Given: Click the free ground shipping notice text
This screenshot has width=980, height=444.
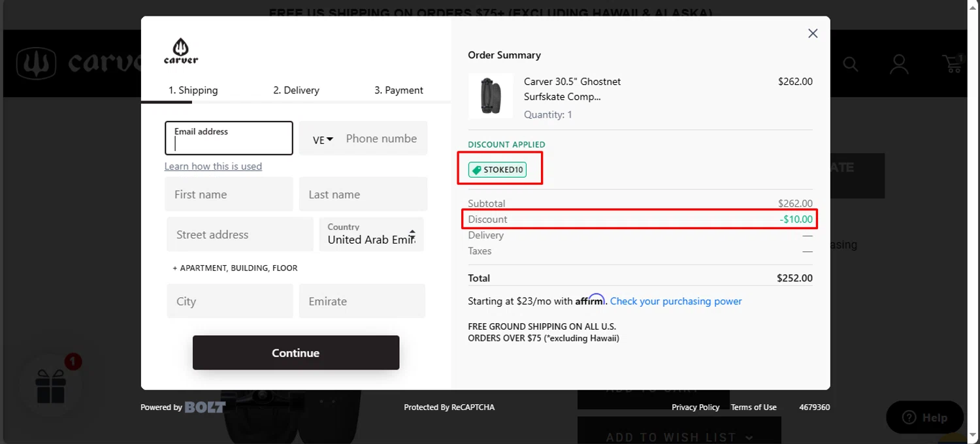Looking at the screenshot, I should [544, 332].
